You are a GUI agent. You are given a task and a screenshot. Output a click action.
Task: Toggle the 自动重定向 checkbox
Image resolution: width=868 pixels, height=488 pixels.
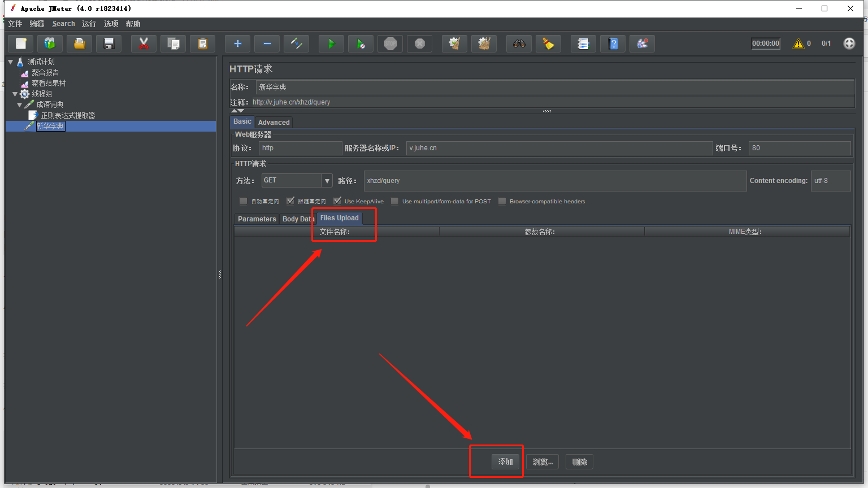click(243, 201)
